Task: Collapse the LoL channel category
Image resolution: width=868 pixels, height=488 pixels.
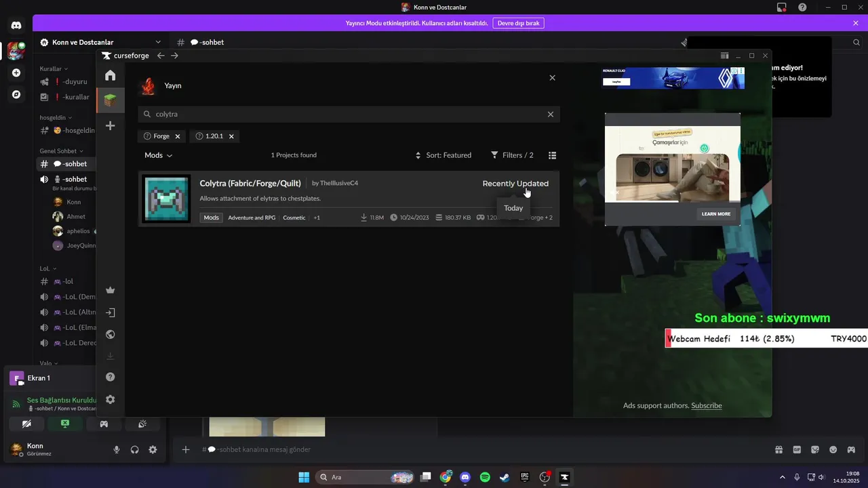Action: (48, 268)
